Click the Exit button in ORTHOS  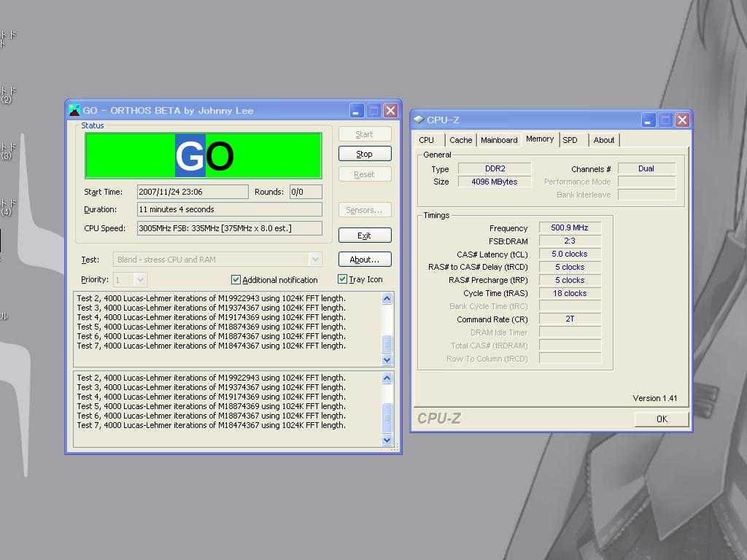point(365,236)
